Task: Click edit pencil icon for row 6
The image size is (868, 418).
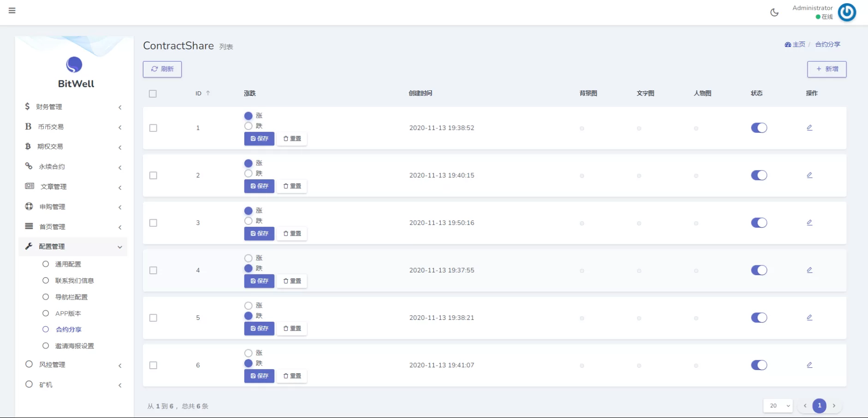Action: [x=809, y=365]
